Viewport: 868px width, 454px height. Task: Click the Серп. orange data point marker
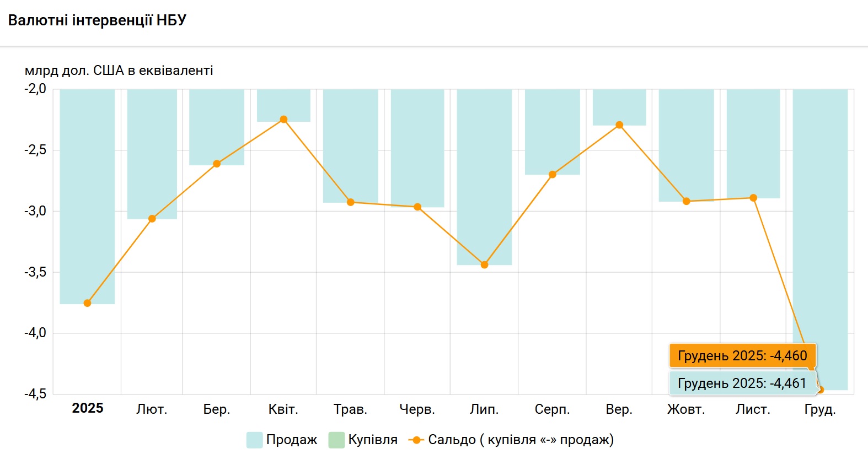[553, 175]
